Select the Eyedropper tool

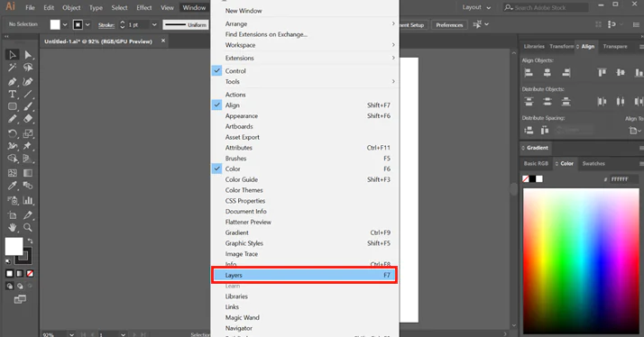tap(13, 186)
